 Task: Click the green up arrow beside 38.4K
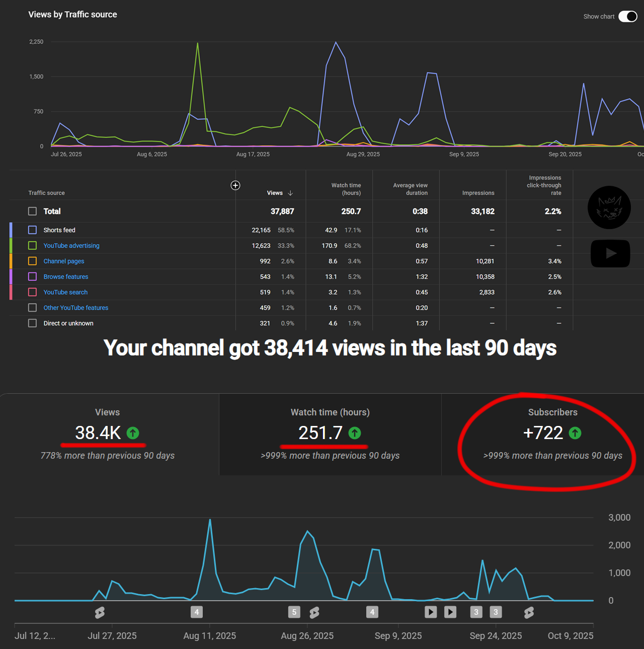click(x=133, y=433)
